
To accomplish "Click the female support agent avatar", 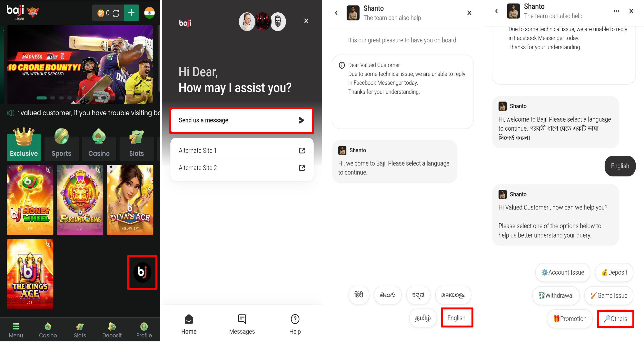I will [247, 22].
